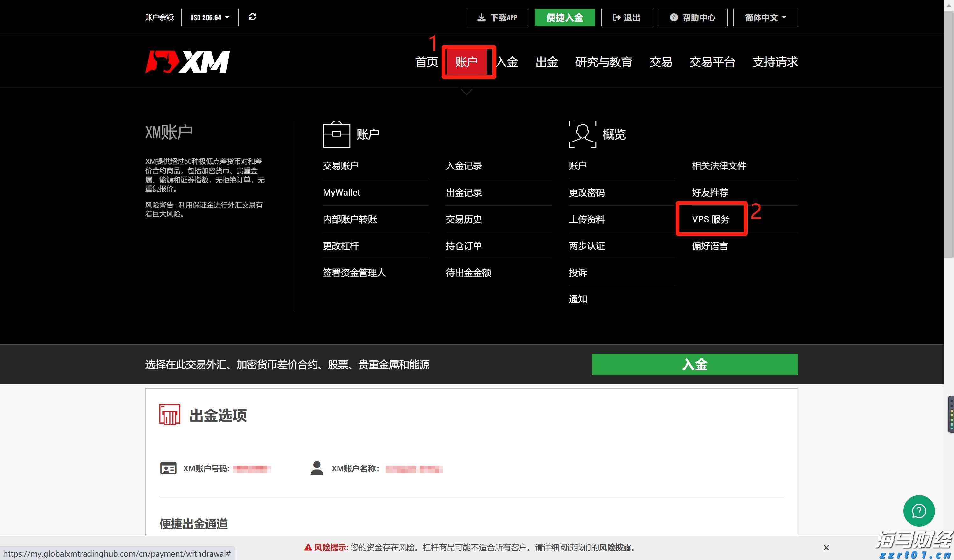Open the 简体中文 language dropdown
Screen dimensions: 954x560
764,17
